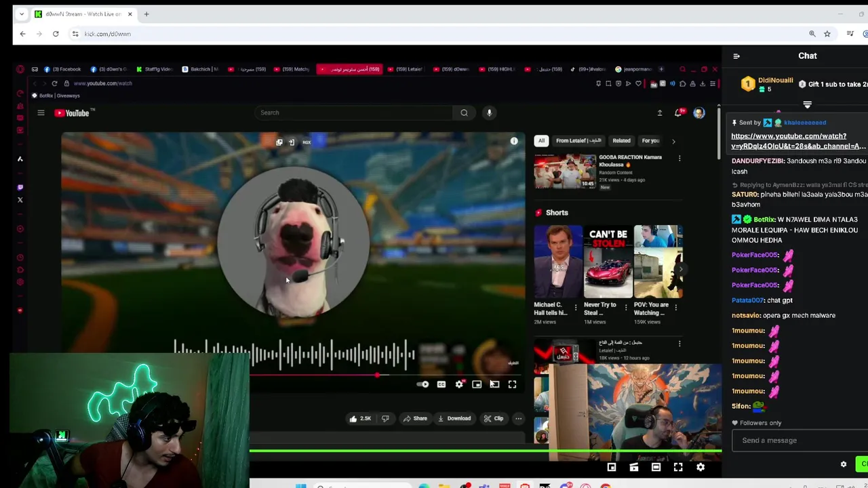868x488 pixels.
Task: Switch YouTube player to miniplayer
Action: pyautogui.click(x=477, y=384)
